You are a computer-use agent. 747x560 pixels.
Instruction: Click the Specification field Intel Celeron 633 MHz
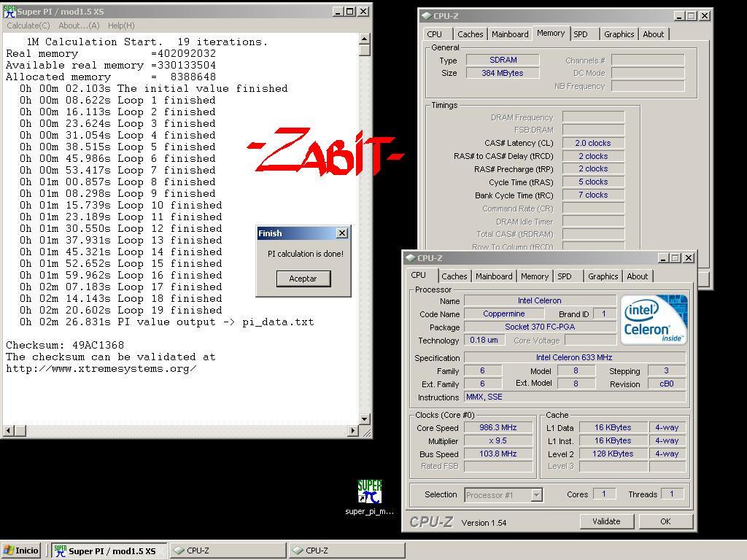(575, 357)
